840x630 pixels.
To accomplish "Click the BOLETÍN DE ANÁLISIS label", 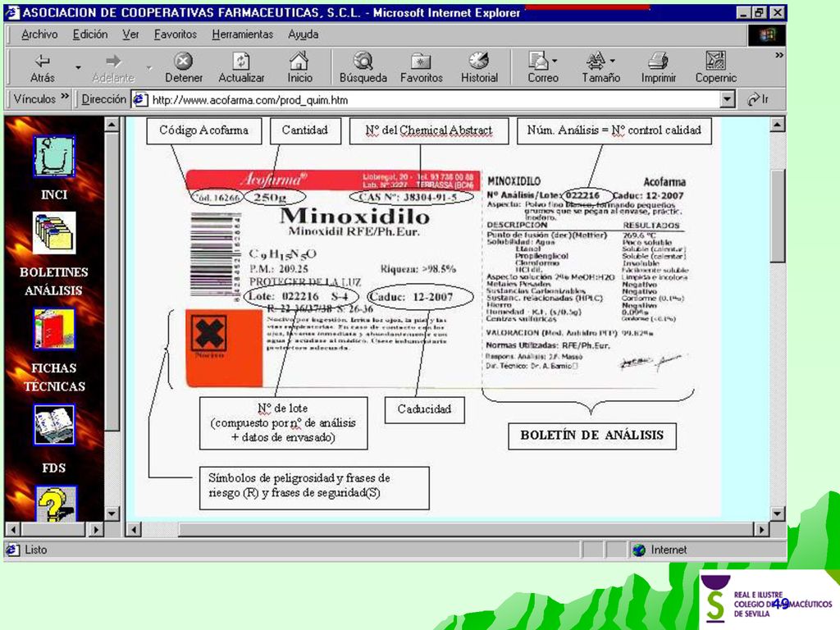I will pos(592,436).
